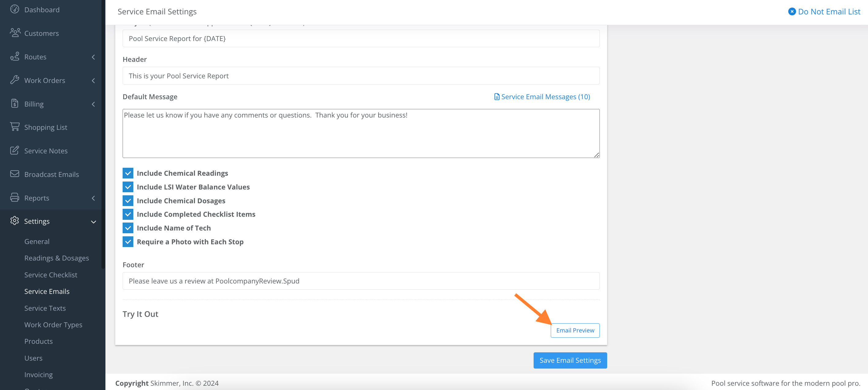This screenshot has width=868, height=390.
Task: Click the Header input field
Action: [x=361, y=76]
